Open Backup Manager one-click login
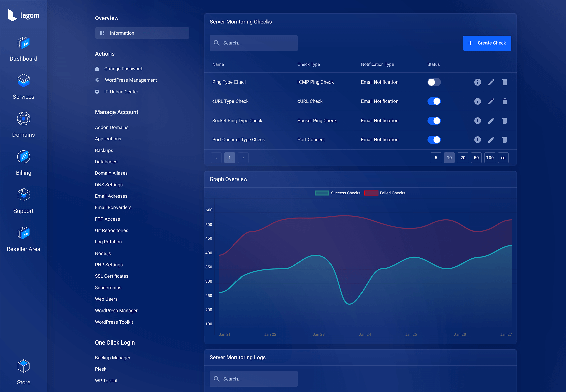566x392 pixels. (x=113, y=358)
